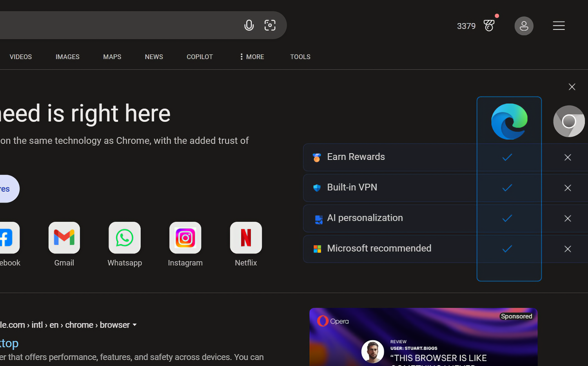Open the Instagram shortcut icon
The image size is (588, 366).
pyautogui.click(x=185, y=238)
